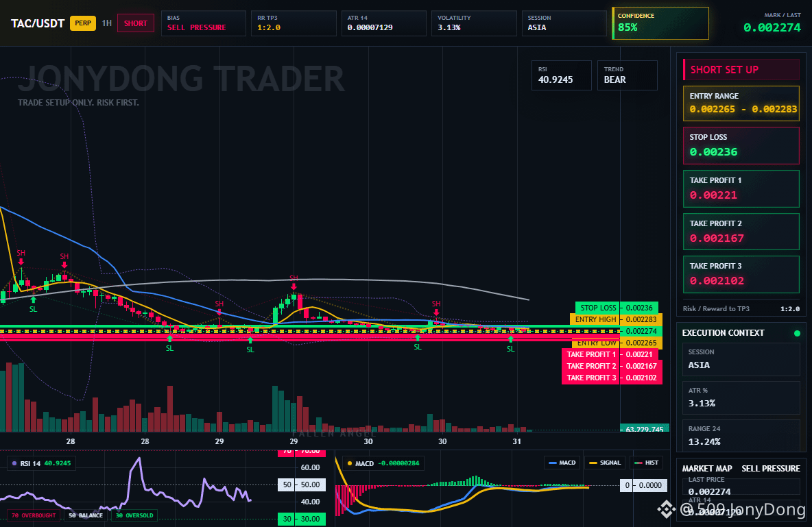Toggle the blue MACD line legend
This screenshot has width=812, height=527.
coord(562,463)
